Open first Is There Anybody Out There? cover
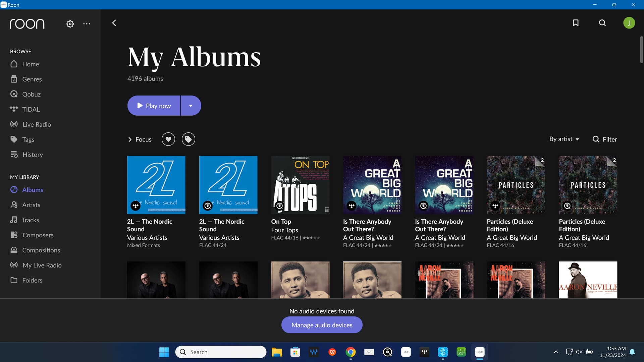 [x=372, y=185]
